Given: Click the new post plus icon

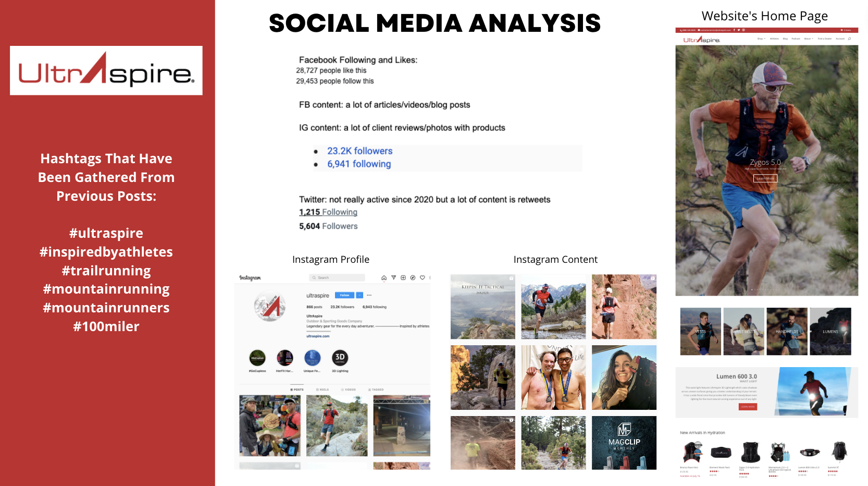Looking at the screenshot, I should 403,278.
